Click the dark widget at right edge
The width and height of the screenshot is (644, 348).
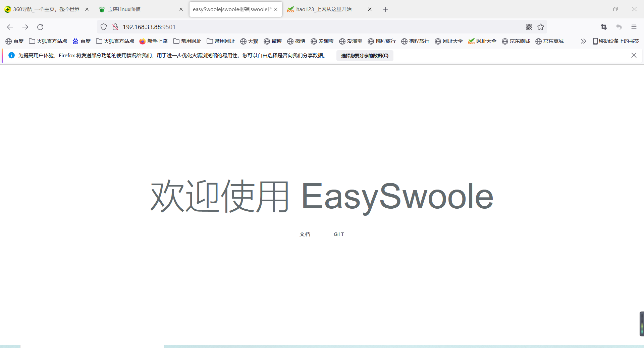point(642,324)
